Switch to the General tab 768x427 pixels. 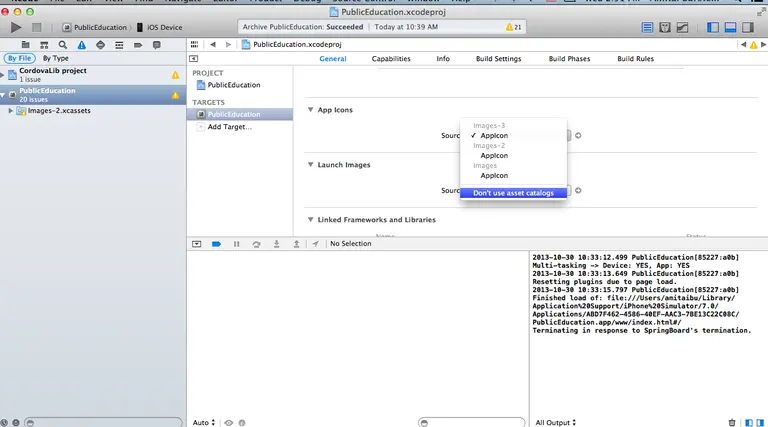coord(333,59)
